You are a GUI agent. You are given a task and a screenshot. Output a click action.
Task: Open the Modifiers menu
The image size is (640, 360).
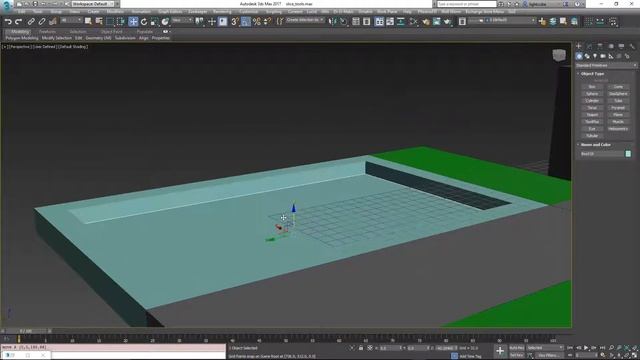point(115,12)
